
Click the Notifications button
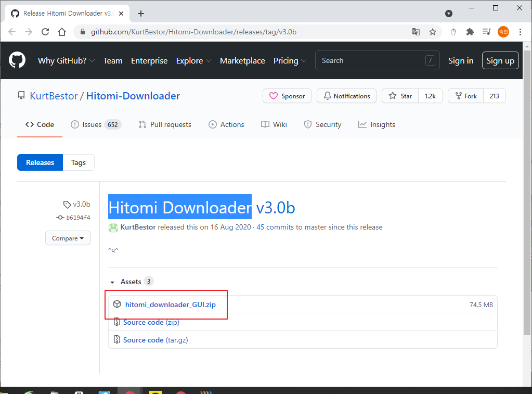point(346,96)
